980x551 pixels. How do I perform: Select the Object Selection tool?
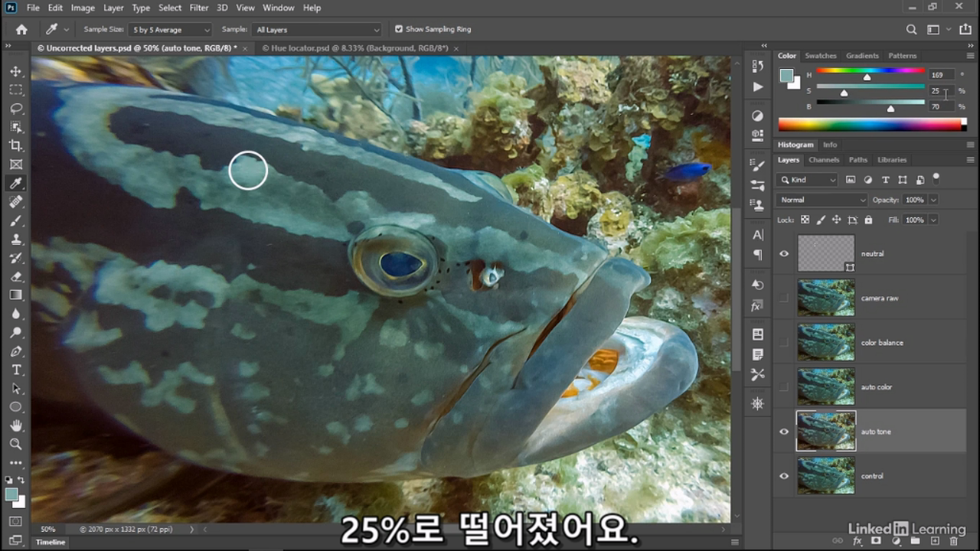[x=15, y=127]
